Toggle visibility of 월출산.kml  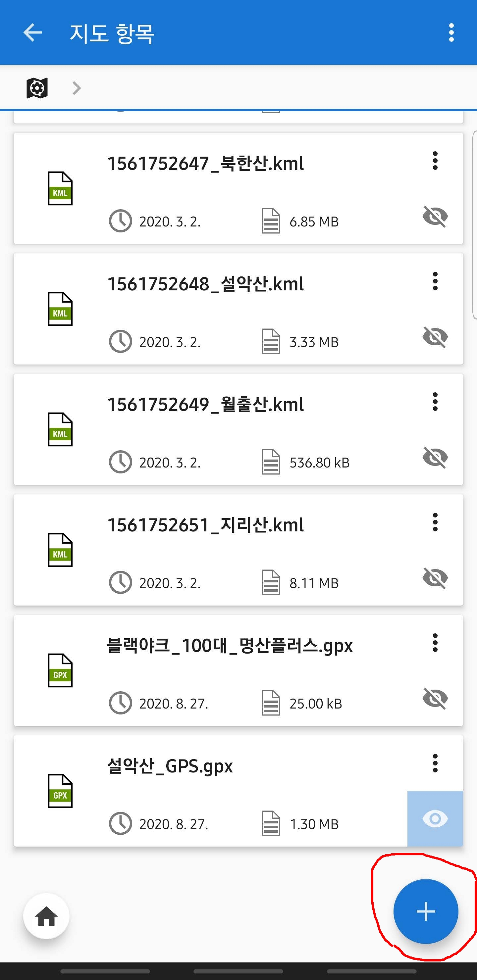(435, 457)
